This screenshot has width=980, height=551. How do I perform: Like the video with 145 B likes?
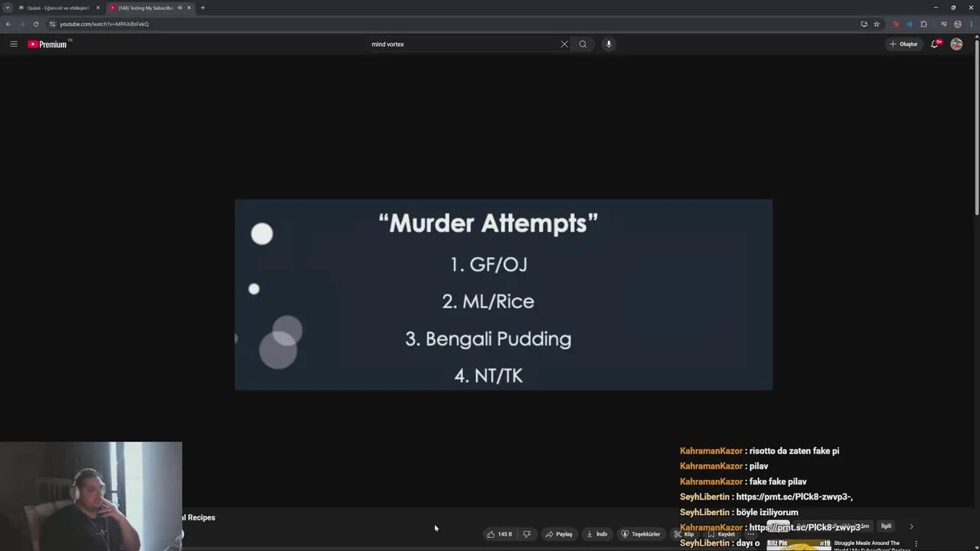[499, 534]
